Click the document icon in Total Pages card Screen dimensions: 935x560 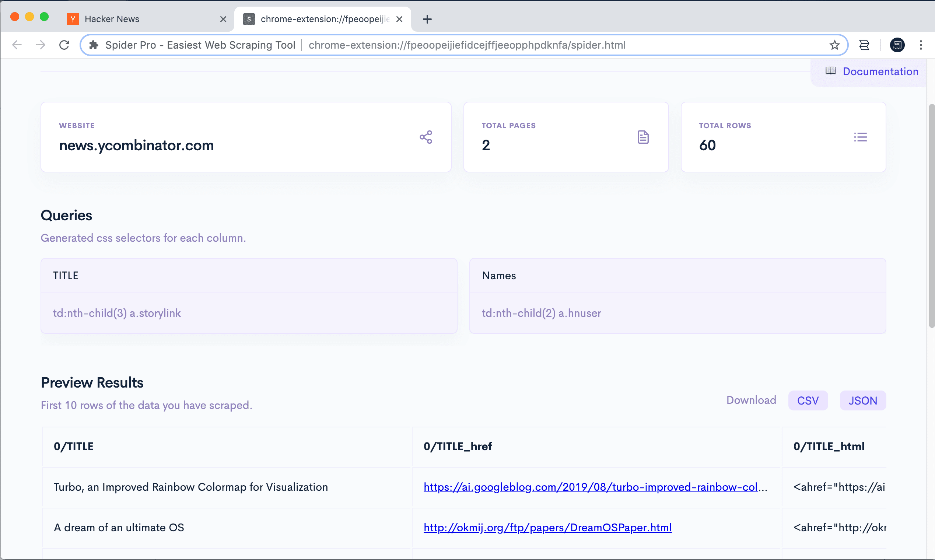pos(643,137)
